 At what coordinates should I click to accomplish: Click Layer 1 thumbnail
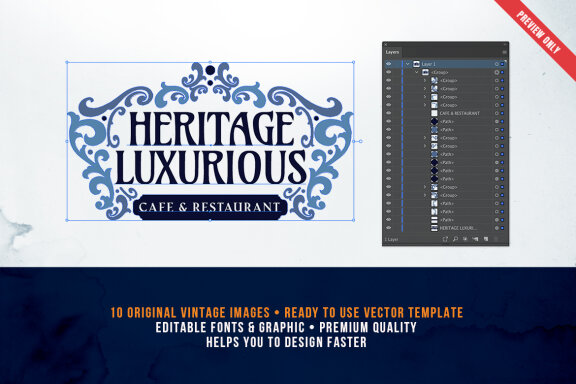[417, 64]
